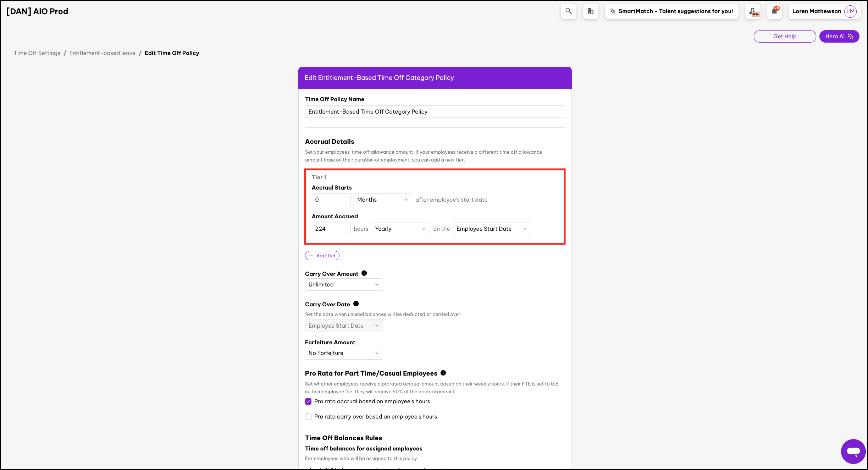Open the chat support bubble
The image size is (868, 470).
pyautogui.click(x=853, y=451)
